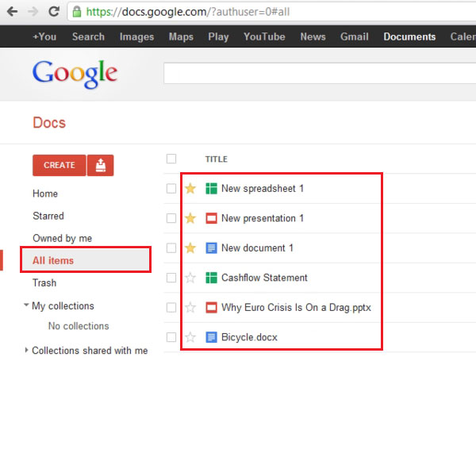This screenshot has height=476, width=476.
Task: Open the New spreadsheet 1 file
Action: tap(263, 189)
